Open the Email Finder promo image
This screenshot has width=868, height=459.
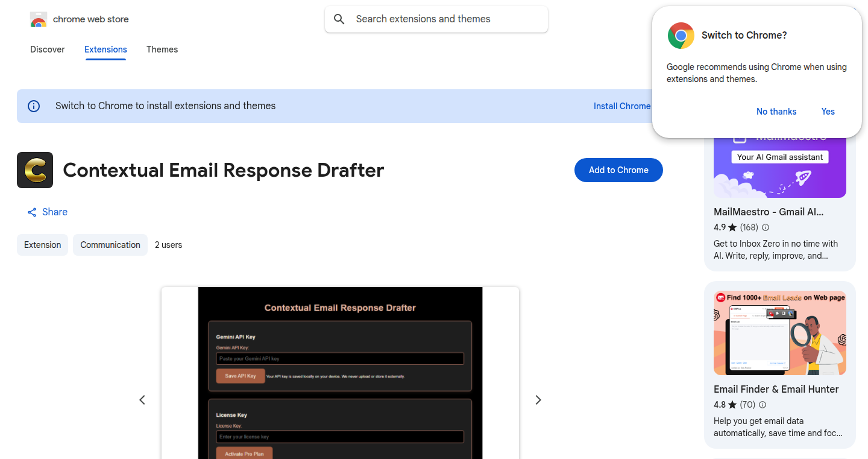[780, 333]
